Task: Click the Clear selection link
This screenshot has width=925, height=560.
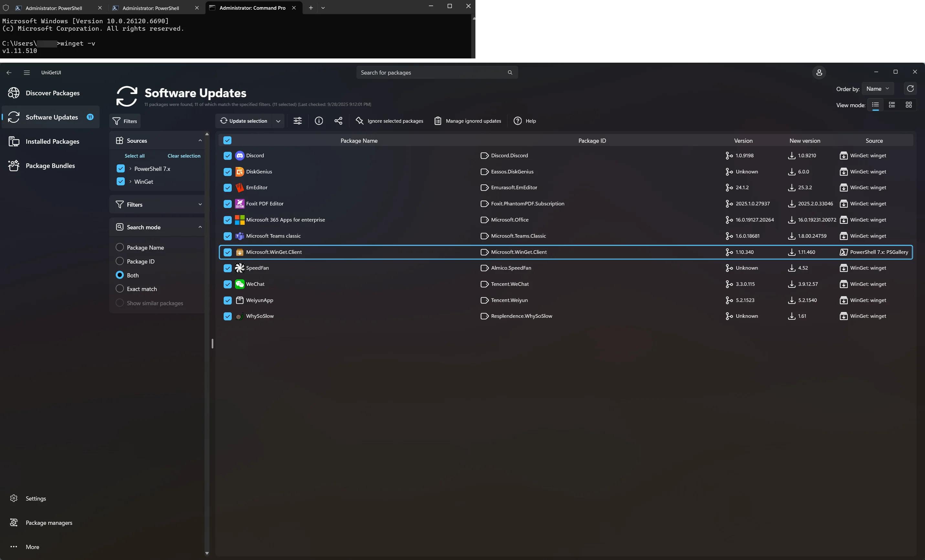Action: coord(184,156)
